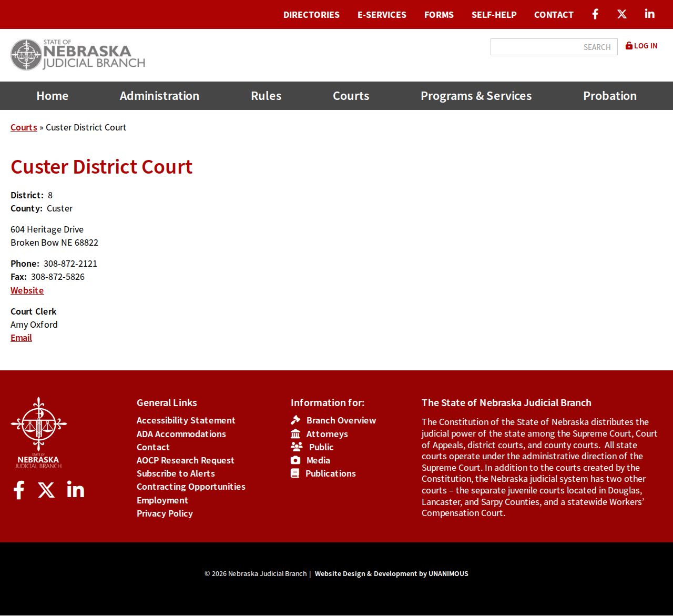Open X (Twitter) icon in the footer

click(46, 490)
